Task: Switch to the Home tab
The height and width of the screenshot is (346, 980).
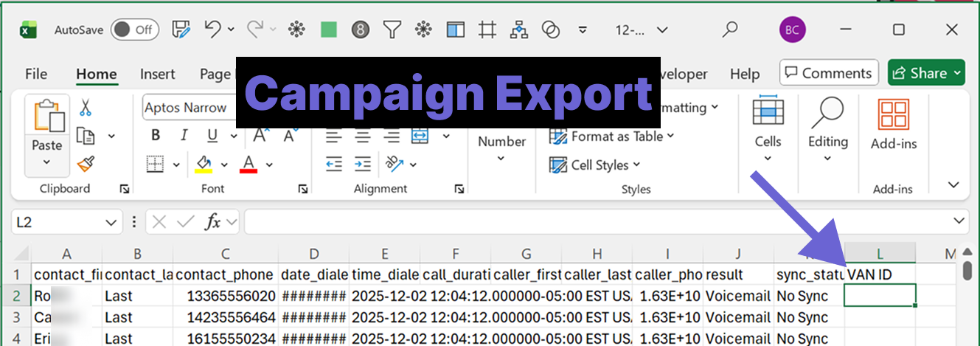Action: (97, 74)
